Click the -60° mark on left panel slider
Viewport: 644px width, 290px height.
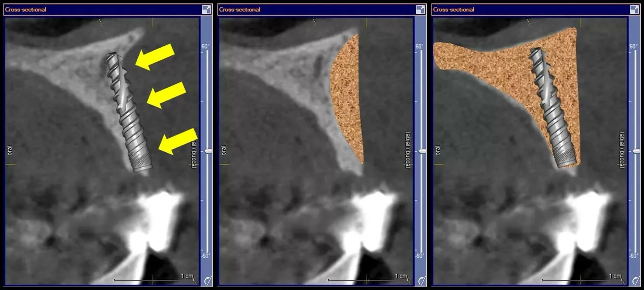click(x=205, y=256)
